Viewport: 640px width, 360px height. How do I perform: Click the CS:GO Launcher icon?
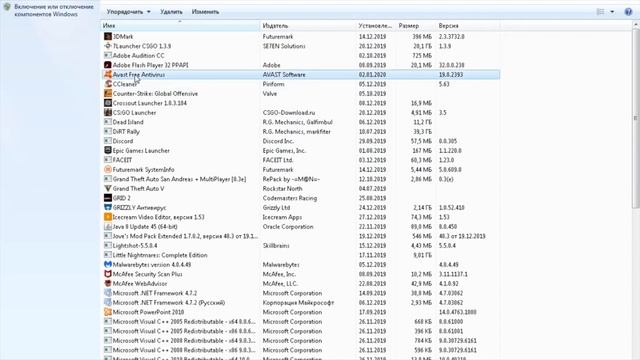click(x=108, y=112)
